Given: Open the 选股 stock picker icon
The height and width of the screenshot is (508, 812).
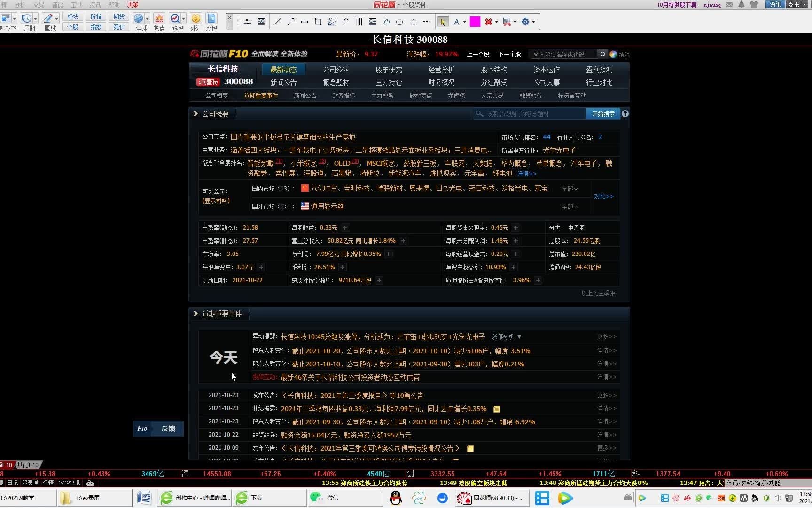Looking at the screenshot, I should (175, 18).
